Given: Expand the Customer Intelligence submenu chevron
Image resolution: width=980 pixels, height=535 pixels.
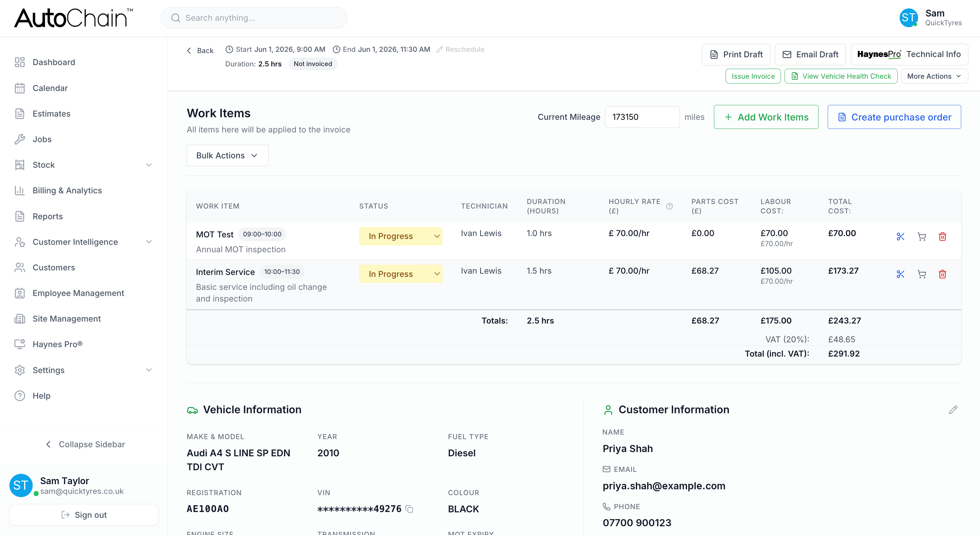Looking at the screenshot, I should [149, 242].
